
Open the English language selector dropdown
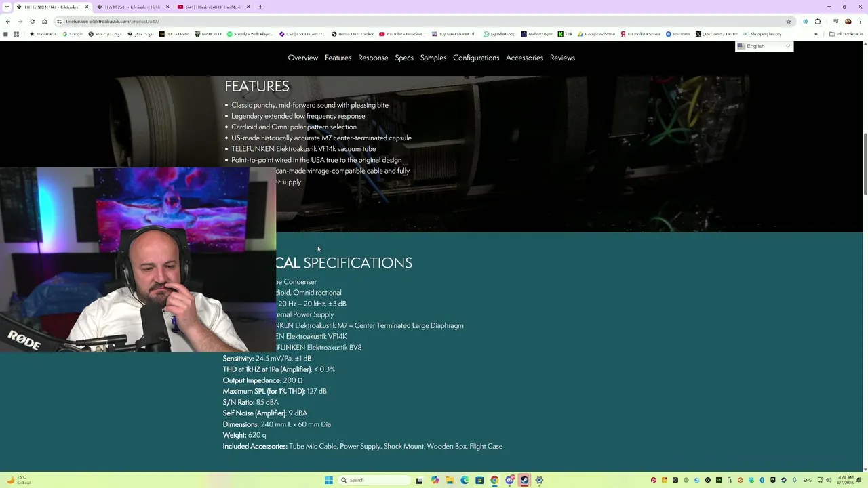764,46
